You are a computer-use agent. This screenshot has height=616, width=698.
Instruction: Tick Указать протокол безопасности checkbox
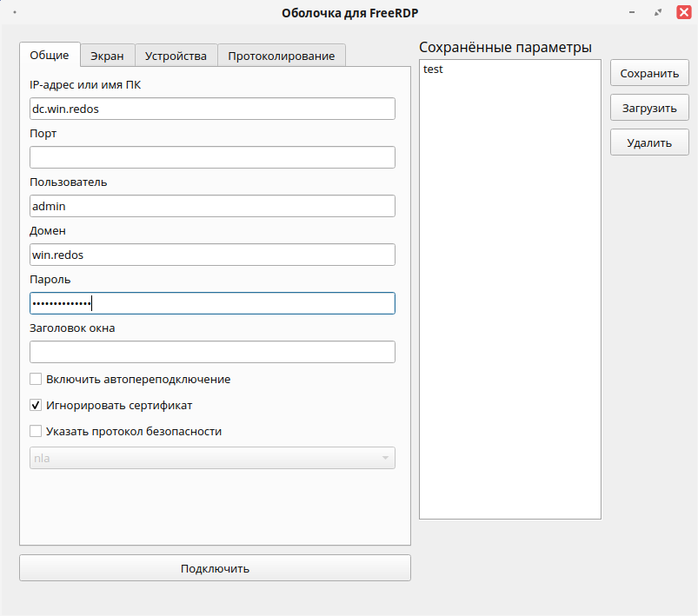coord(36,431)
